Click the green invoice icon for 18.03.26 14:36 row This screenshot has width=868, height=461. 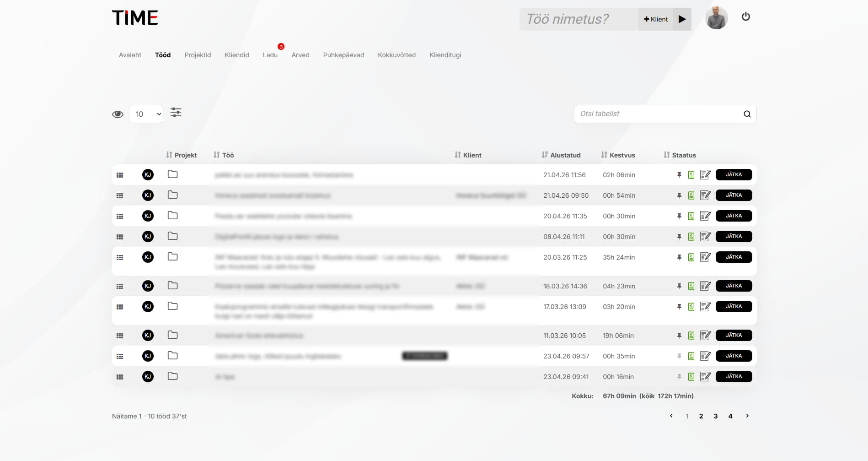[x=691, y=286]
